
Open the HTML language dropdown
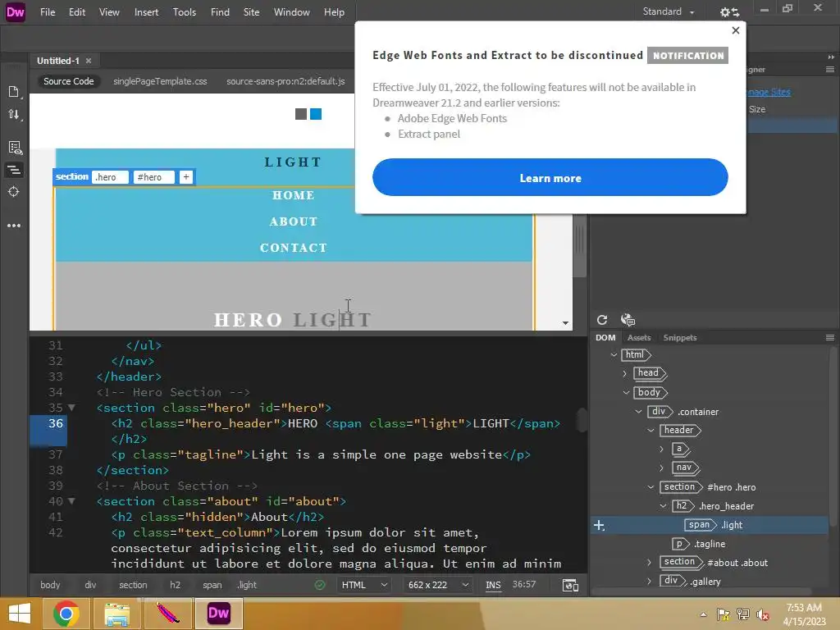pyautogui.click(x=364, y=585)
